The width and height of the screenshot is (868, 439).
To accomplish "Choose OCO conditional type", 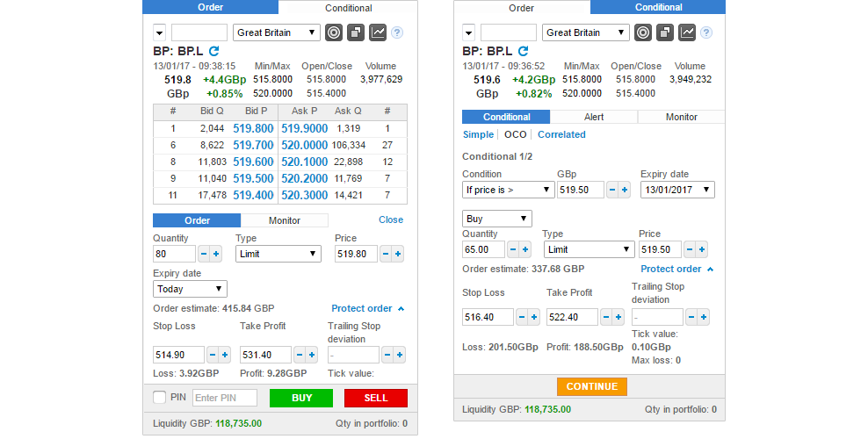I will [x=516, y=134].
